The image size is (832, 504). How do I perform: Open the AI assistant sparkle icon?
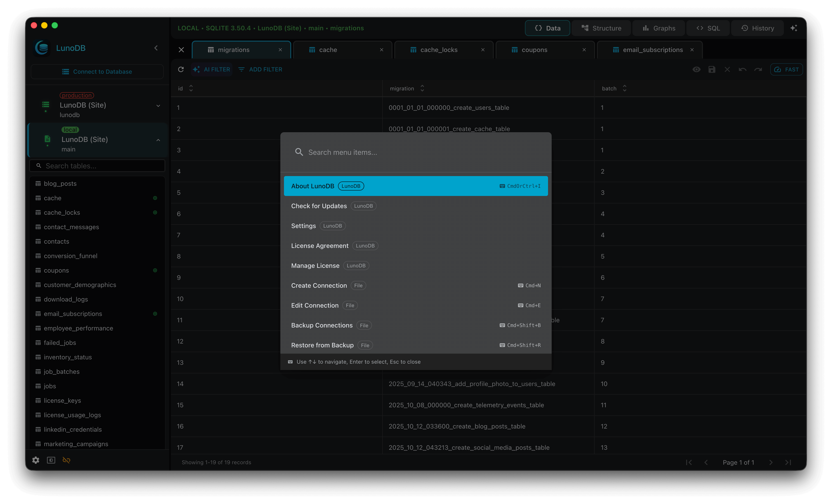(794, 28)
